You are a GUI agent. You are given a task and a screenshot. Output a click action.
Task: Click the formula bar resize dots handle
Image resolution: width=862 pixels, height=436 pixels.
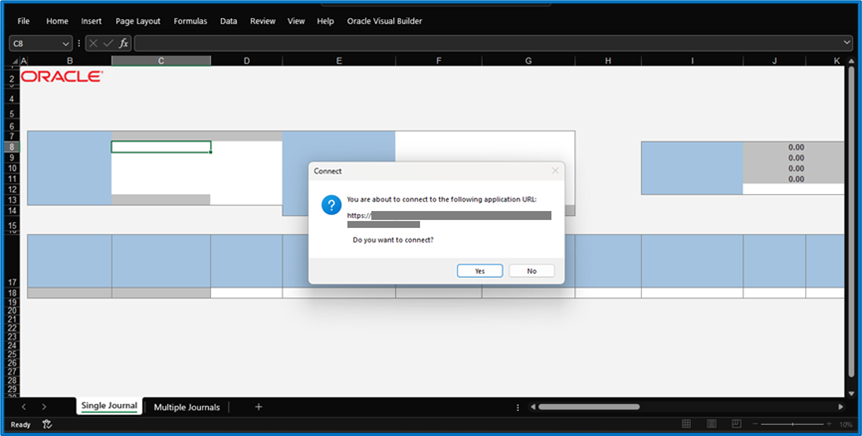pos(79,43)
